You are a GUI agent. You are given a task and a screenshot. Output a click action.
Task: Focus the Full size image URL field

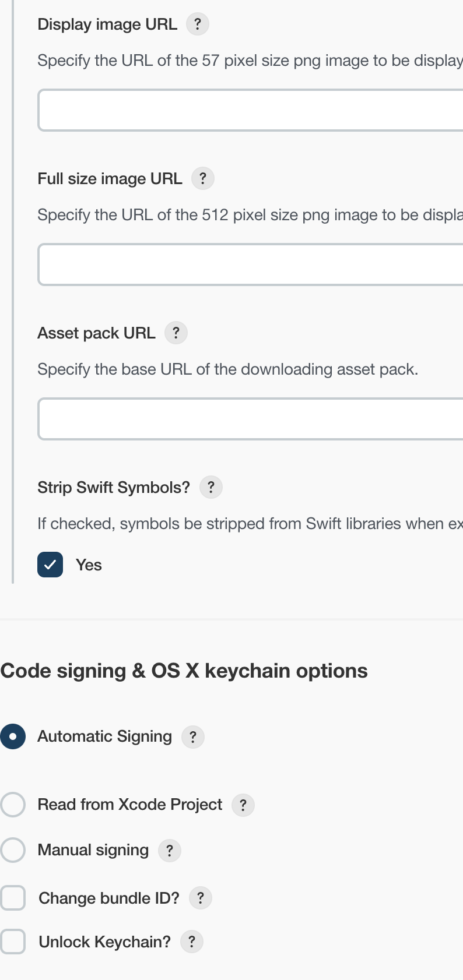[251, 265]
